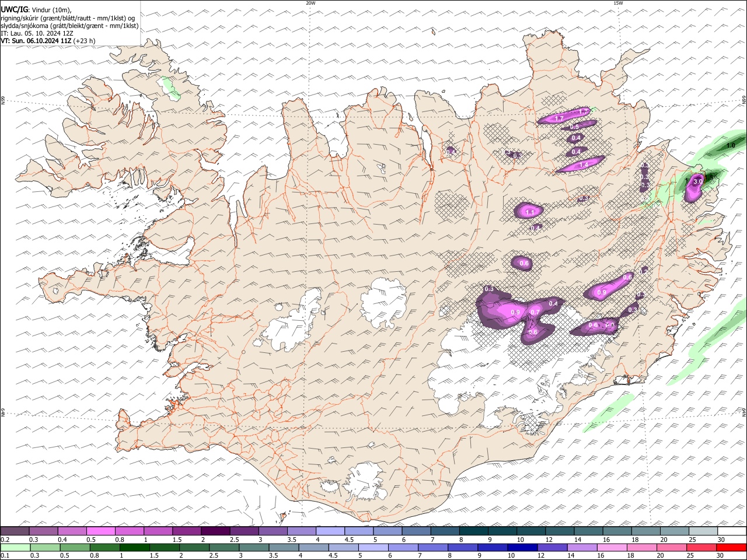This screenshot has width=747, height=560.
Task: Click the bright red rain swatch after 30
Action: [x=731, y=547]
